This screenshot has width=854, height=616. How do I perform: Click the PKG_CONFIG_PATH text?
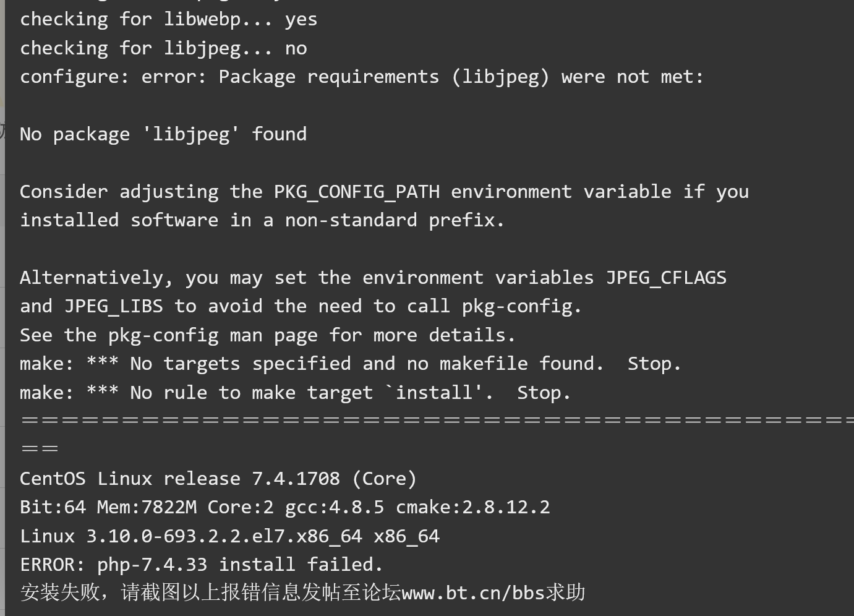click(357, 192)
